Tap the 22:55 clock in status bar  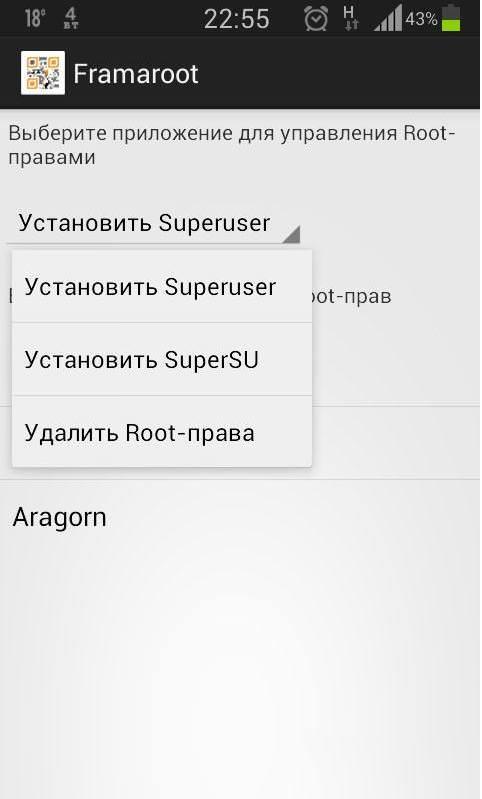coord(236,19)
